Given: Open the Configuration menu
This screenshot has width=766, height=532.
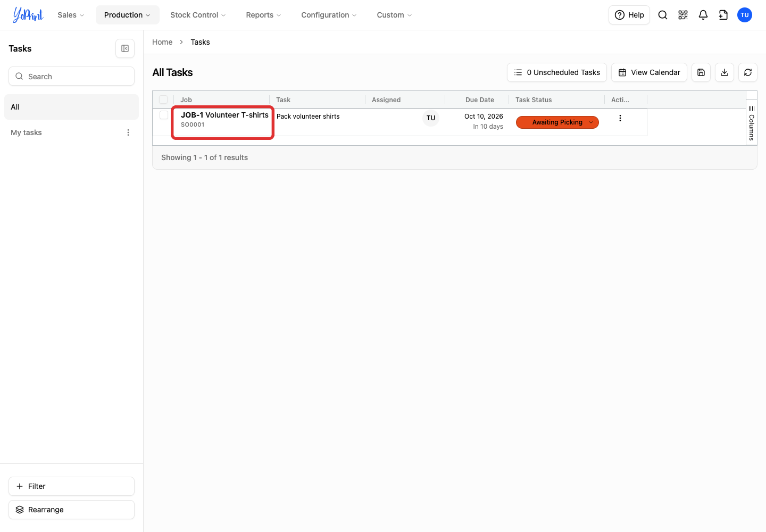Looking at the screenshot, I should pos(329,15).
